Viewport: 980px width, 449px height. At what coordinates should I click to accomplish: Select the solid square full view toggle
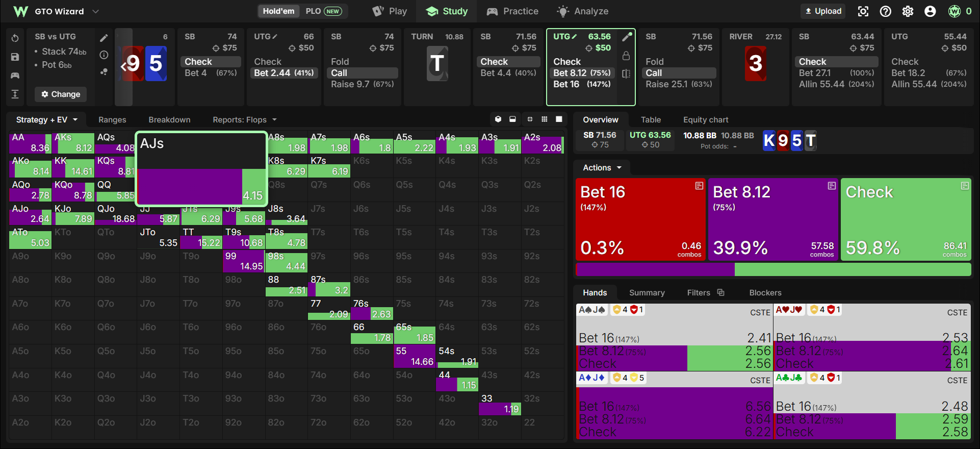pyautogui.click(x=559, y=119)
